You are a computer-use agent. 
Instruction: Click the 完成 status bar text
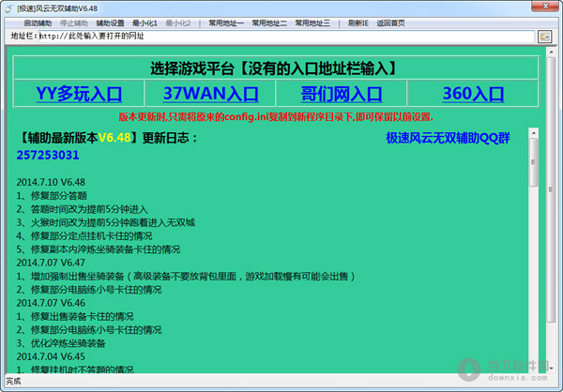(x=13, y=382)
